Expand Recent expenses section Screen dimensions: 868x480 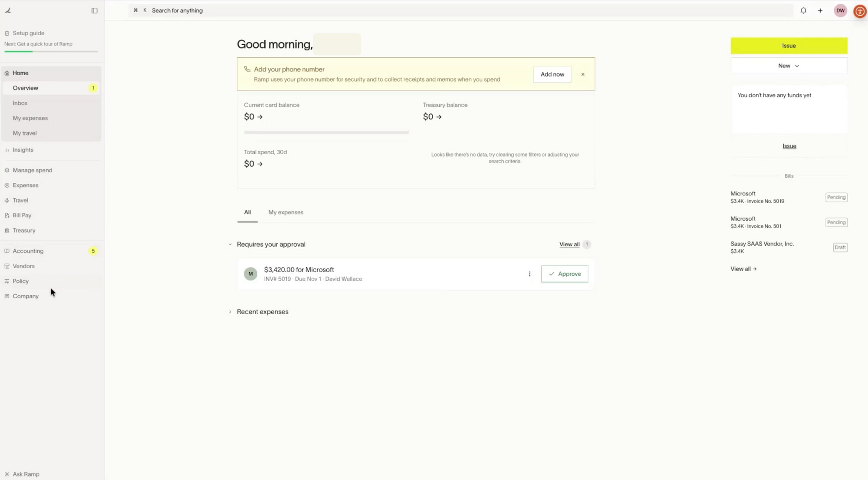[x=230, y=312]
